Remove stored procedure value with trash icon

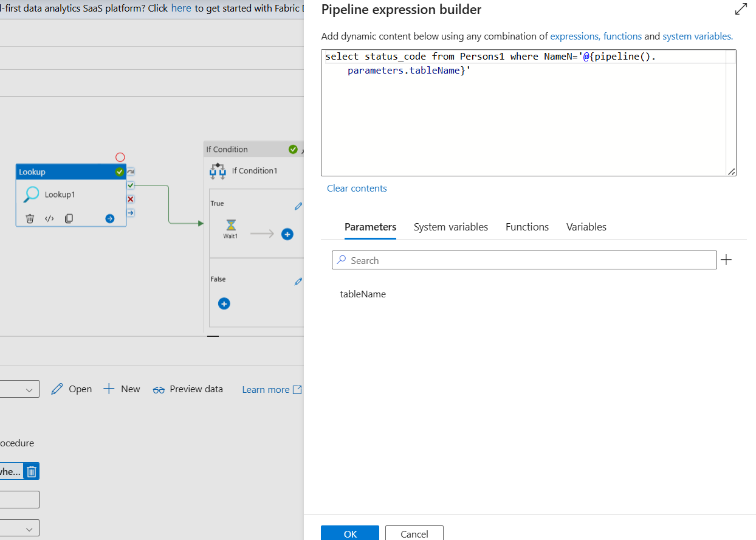(33, 471)
